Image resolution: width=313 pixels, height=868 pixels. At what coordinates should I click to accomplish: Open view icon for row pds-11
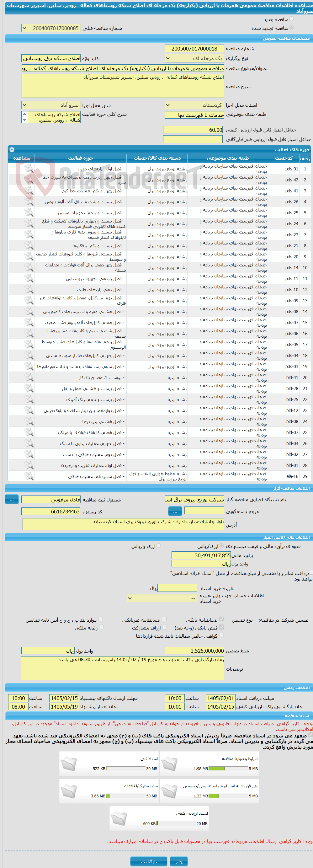pos(29,279)
